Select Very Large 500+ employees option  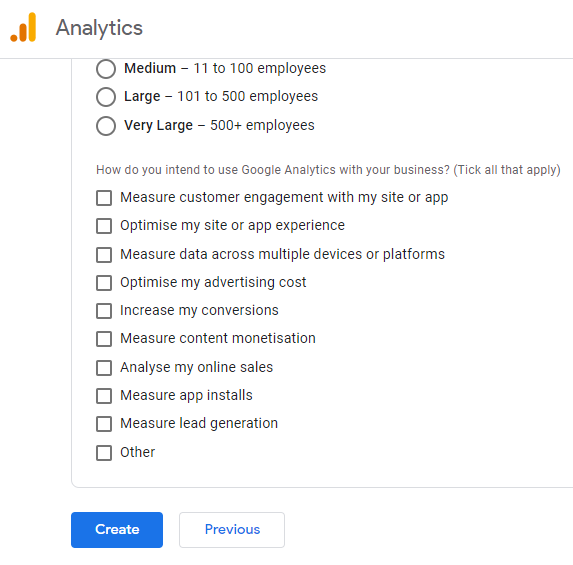coord(106,126)
